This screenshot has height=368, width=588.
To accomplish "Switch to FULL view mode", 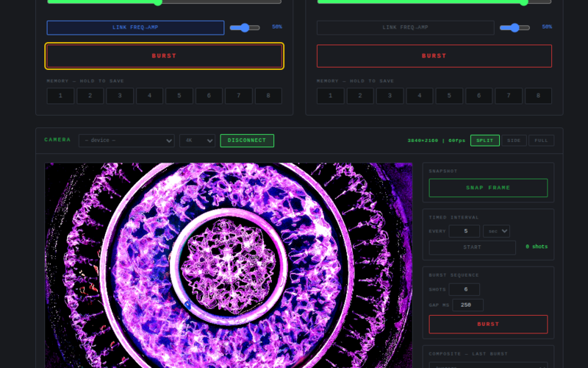I will point(542,141).
